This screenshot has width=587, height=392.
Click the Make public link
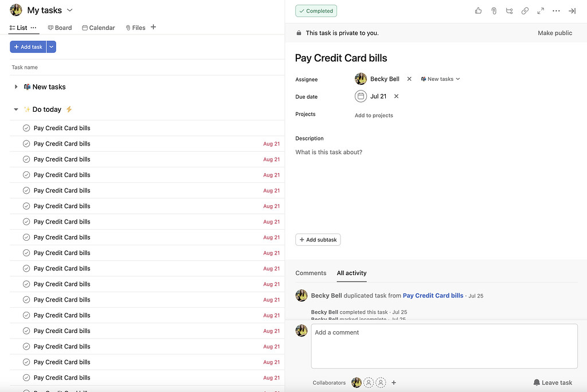554,33
